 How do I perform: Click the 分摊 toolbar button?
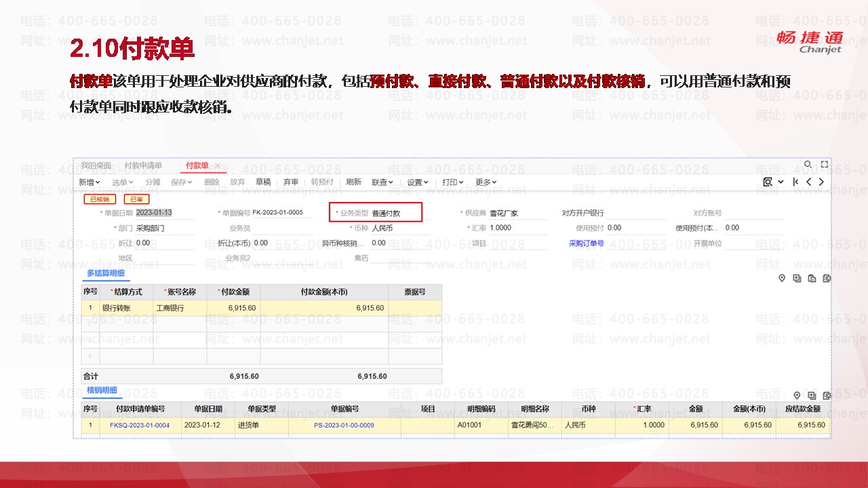coord(153,182)
